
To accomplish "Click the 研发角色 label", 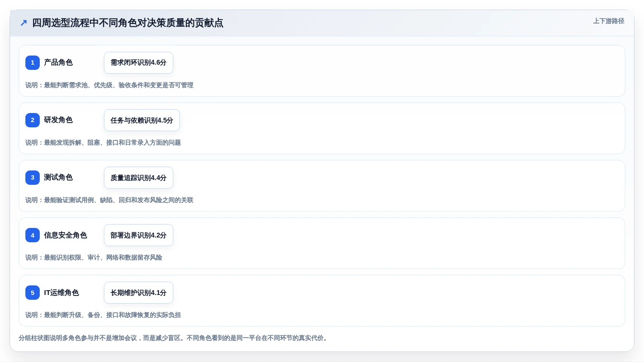I will (58, 120).
